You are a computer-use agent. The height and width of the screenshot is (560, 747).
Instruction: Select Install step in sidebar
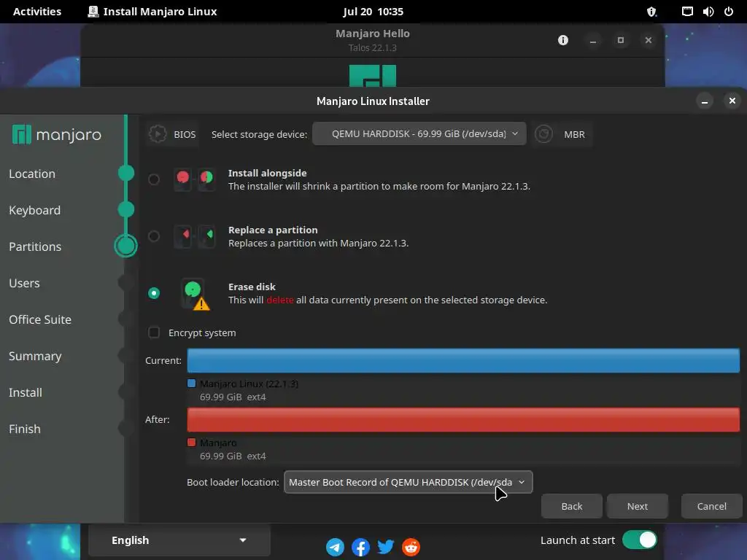[x=26, y=392]
